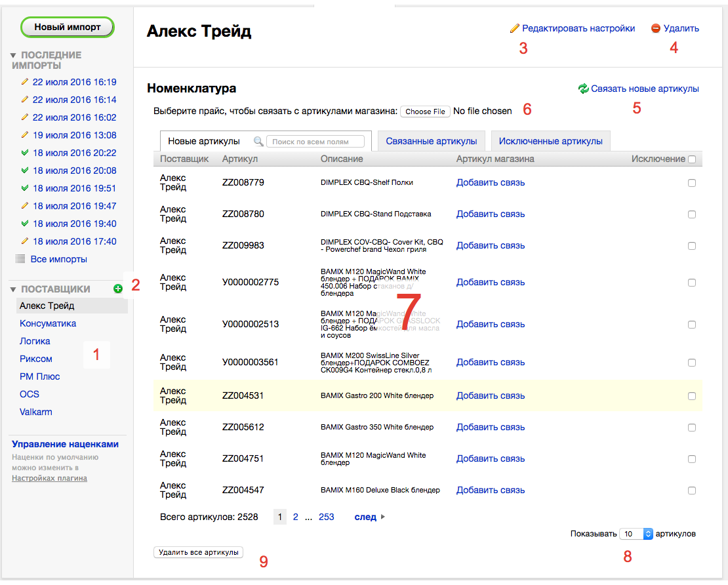Go to page 253 of articles
Screen dimensions: 728x585
[327, 517]
